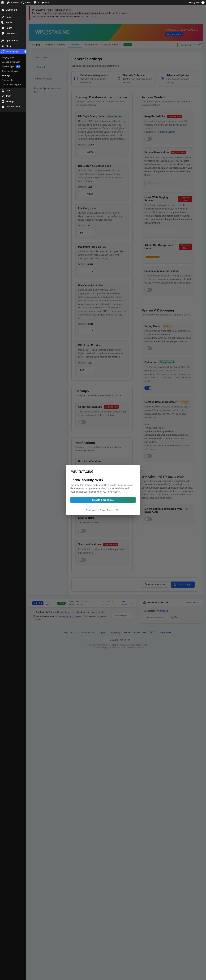Select the Security & Access shield icon

(119, 79)
